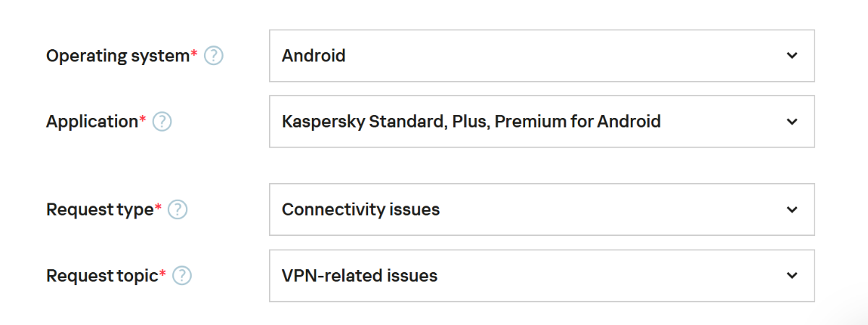Show help for Request topic
The width and height of the screenshot is (868, 325).
pyautogui.click(x=182, y=276)
